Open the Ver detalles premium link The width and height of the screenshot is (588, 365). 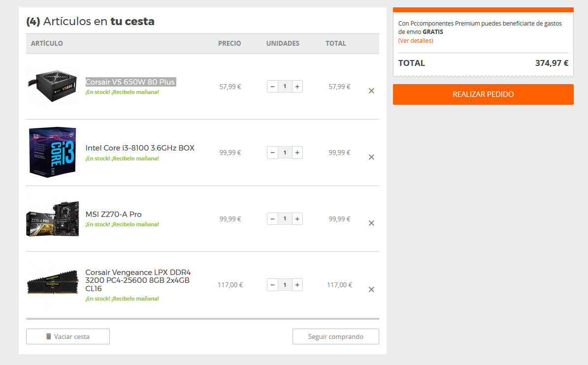(416, 40)
